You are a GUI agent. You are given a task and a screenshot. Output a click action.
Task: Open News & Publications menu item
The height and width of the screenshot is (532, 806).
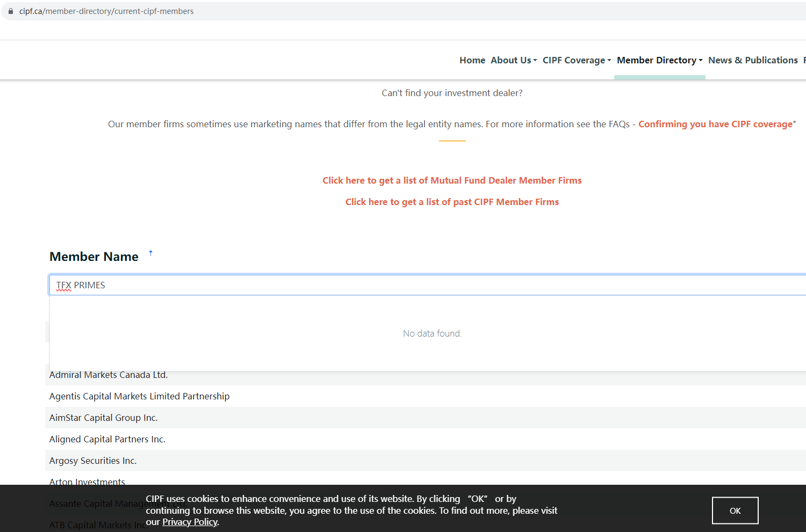[753, 60]
